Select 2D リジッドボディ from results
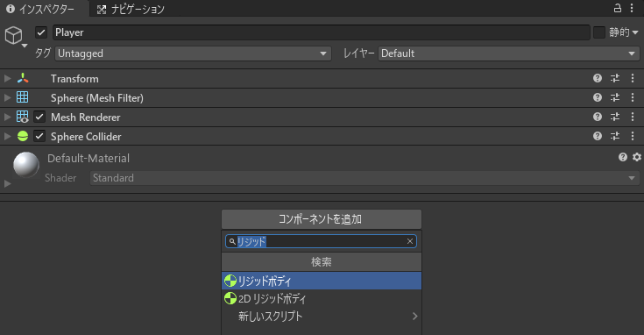Viewport: 644px width, 335px height. pos(322,298)
